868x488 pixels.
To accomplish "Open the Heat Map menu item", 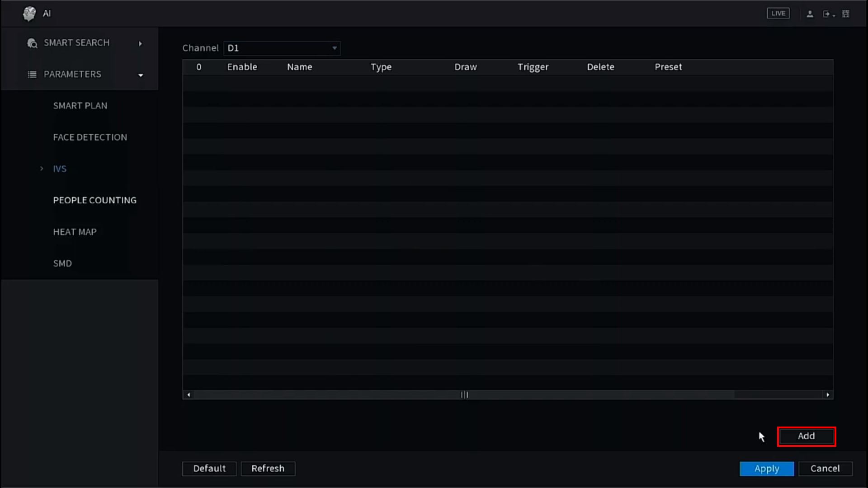I will pyautogui.click(x=75, y=232).
